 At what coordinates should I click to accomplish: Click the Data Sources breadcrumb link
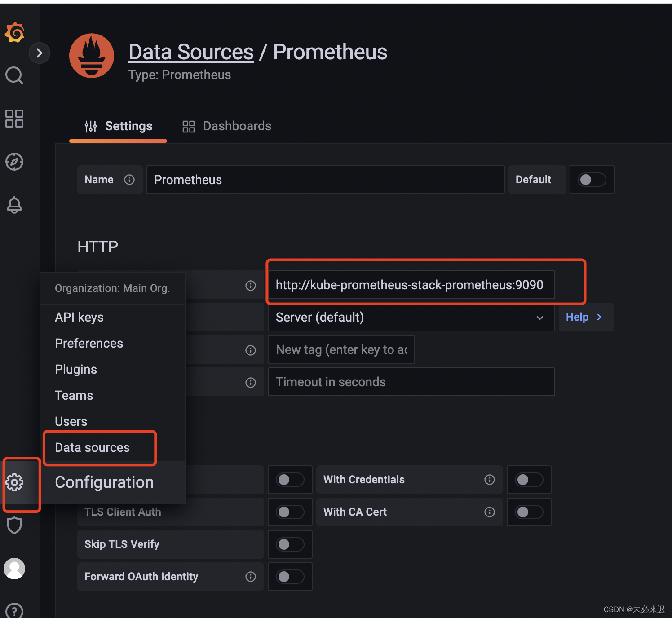click(191, 52)
